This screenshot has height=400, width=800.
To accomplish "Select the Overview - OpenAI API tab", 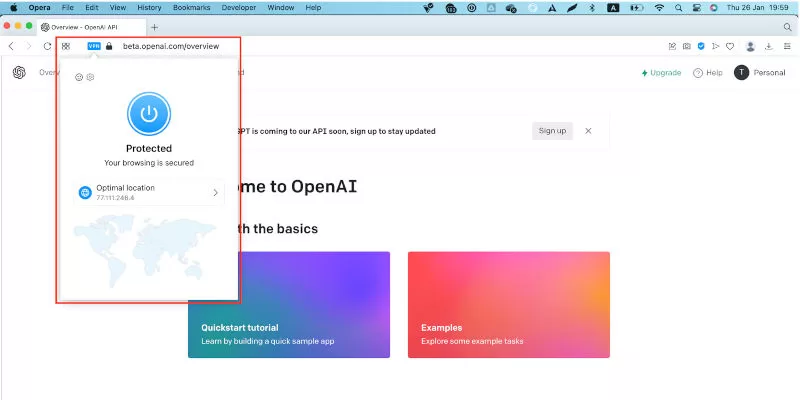I will tap(91, 27).
